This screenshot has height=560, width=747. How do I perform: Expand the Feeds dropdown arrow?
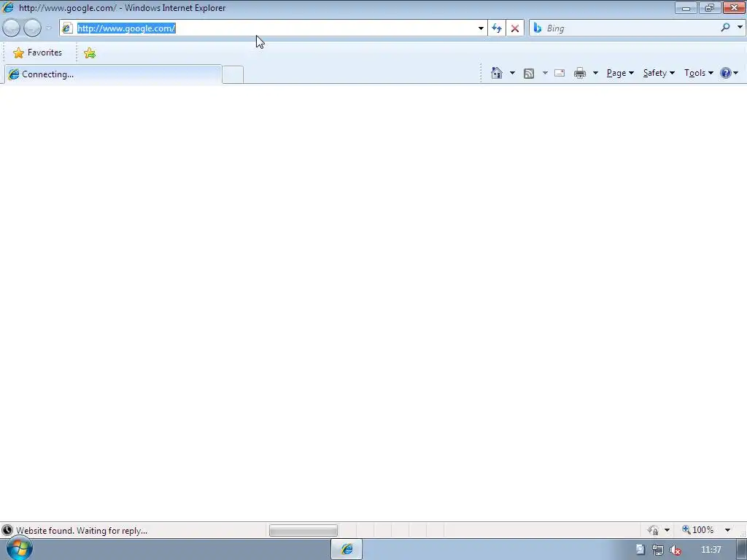[545, 73]
